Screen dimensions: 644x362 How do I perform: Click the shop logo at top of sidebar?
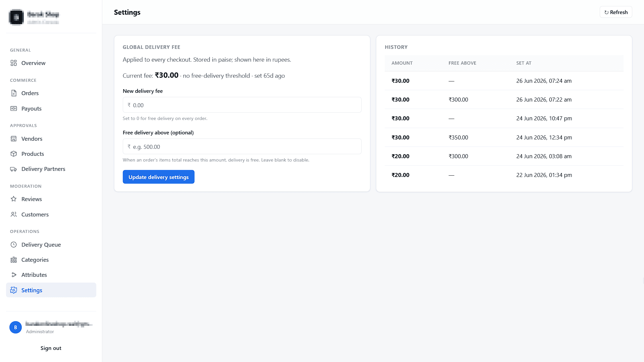click(x=16, y=17)
